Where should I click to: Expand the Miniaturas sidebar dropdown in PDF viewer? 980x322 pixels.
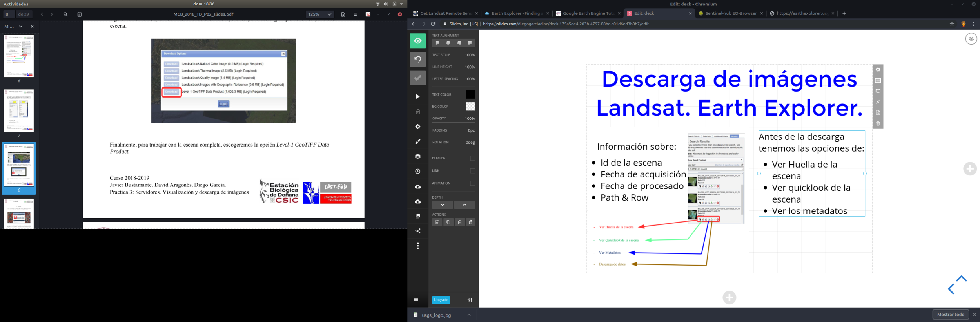tap(21, 27)
